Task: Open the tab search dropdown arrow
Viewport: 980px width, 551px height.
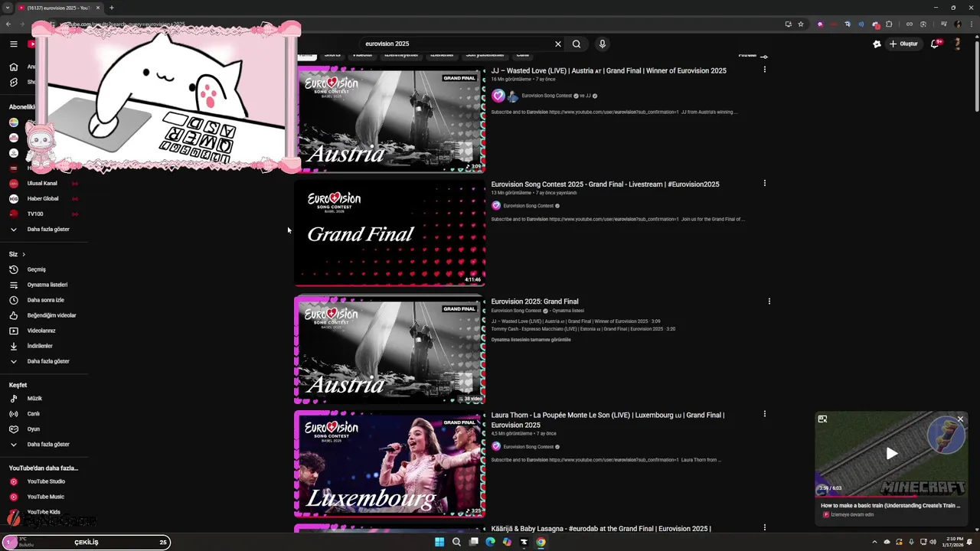Action: (x=8, y=8)
